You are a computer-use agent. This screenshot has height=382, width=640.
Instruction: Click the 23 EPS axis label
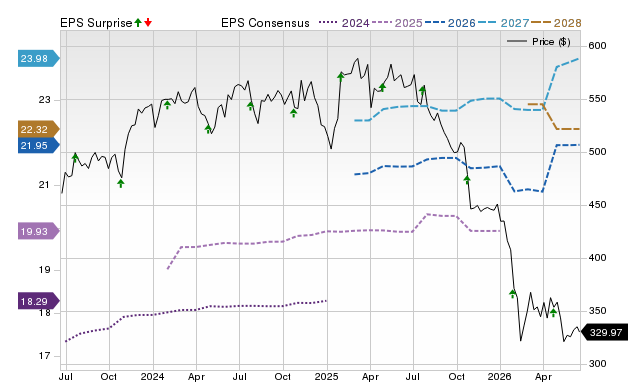point(45,100)
